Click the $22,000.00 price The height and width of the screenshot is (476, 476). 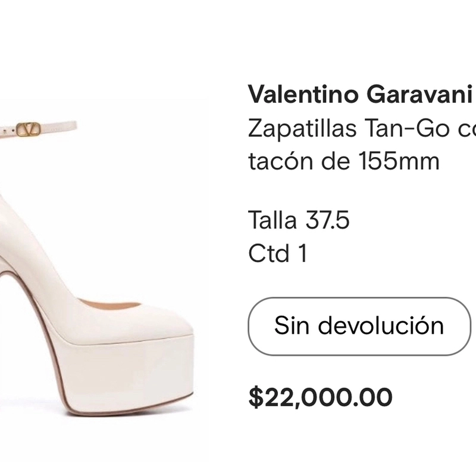pos(320,397)
